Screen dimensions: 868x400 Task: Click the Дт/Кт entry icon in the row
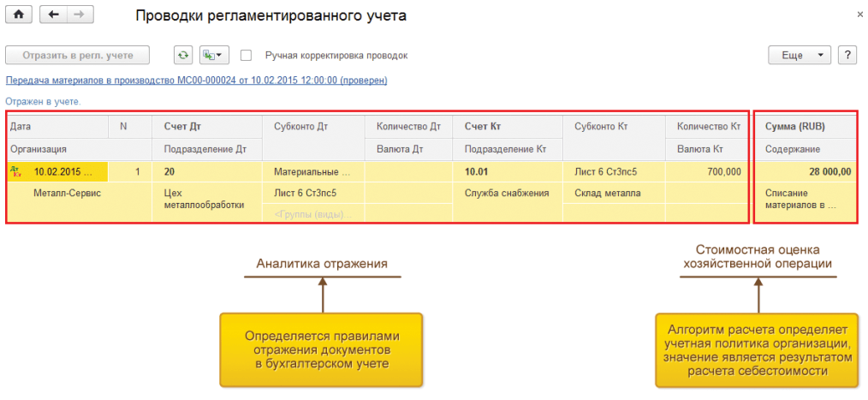pos(15,171)
